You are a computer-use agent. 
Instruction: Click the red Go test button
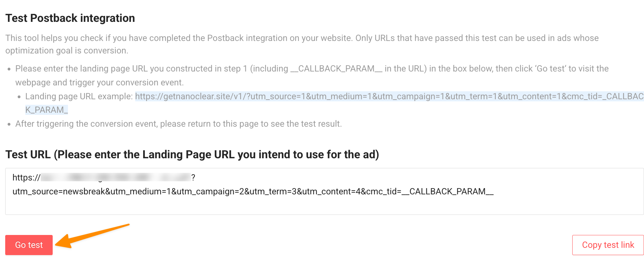(x=29, y=245)
